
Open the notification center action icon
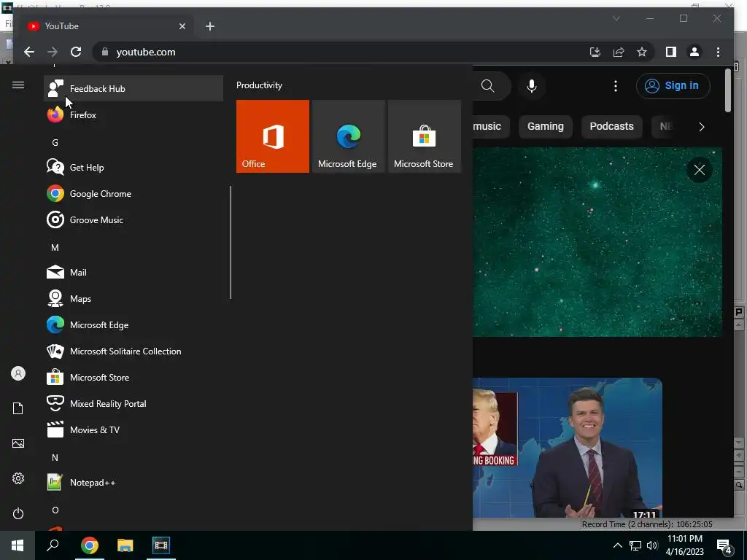[x=724, y=545]
